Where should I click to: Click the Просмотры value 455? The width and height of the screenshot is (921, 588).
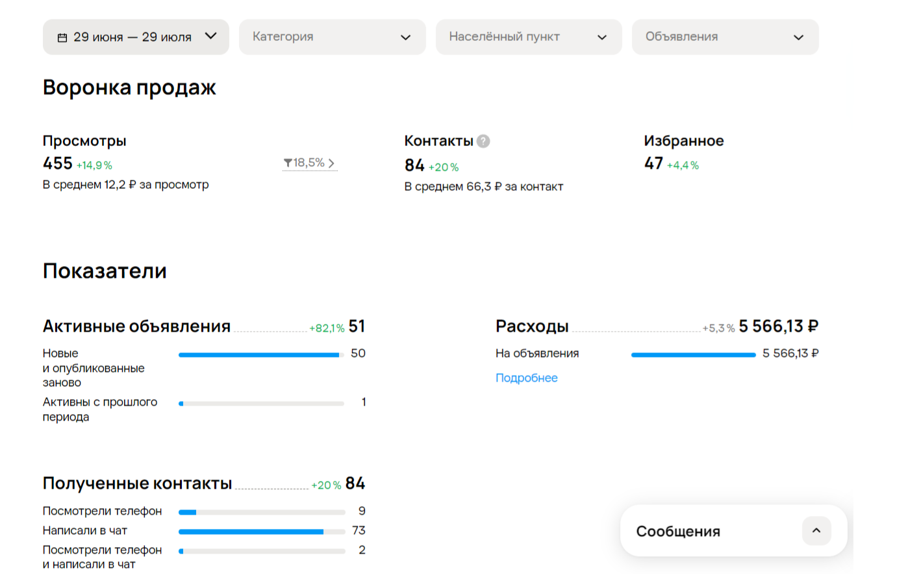(58, 164)
